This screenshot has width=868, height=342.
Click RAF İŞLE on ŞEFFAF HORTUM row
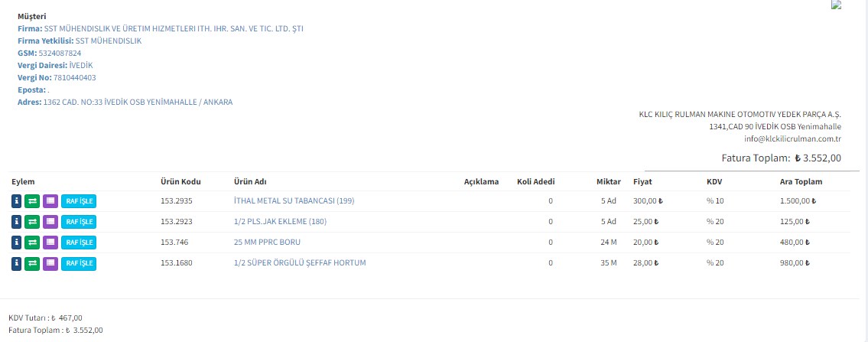(79, 263)
